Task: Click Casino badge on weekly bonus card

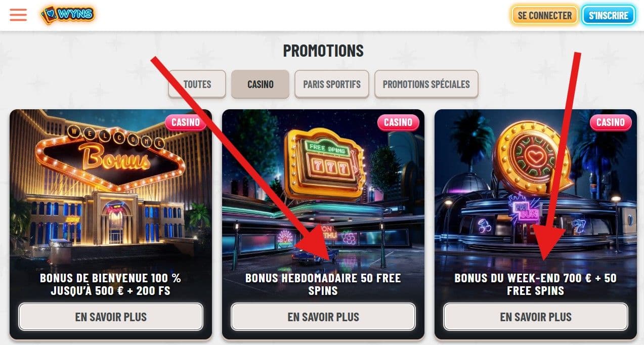Action: click(x=398, y=122)
